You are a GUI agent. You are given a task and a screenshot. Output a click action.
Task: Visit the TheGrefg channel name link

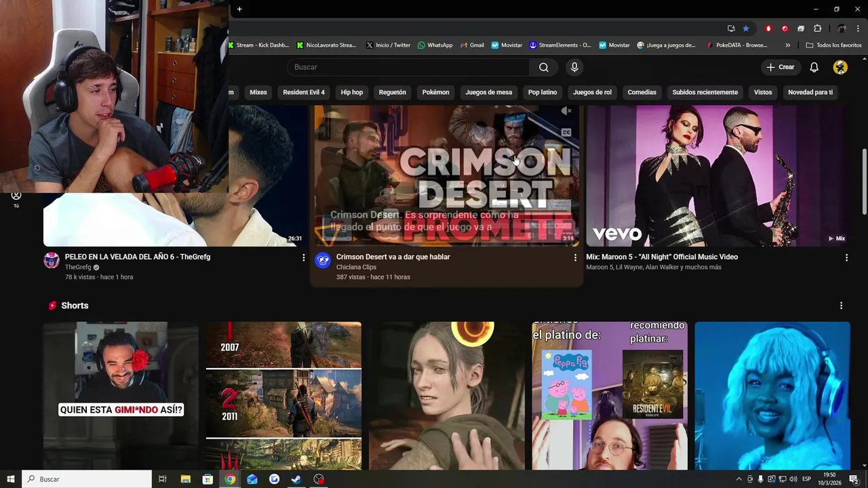pyautogui.click(x=78, y=267)
